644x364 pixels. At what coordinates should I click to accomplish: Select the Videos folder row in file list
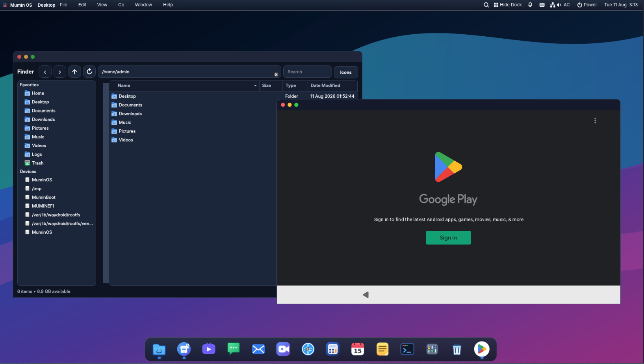click(193, 140)
